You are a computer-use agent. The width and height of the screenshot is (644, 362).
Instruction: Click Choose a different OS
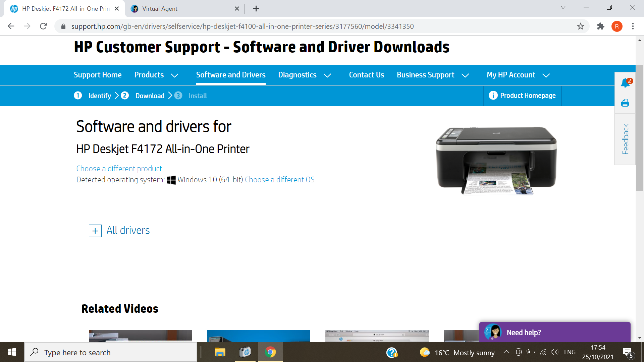click(x=280, y=180)
